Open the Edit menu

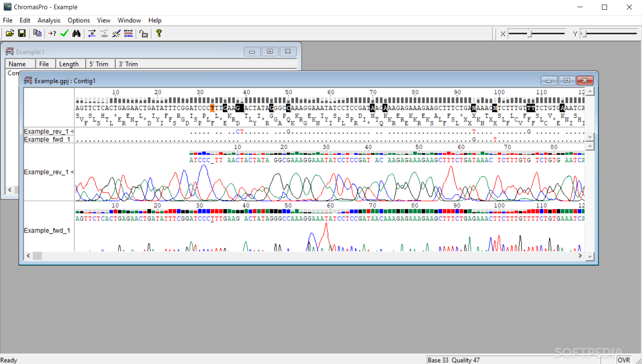pos(25,20)
